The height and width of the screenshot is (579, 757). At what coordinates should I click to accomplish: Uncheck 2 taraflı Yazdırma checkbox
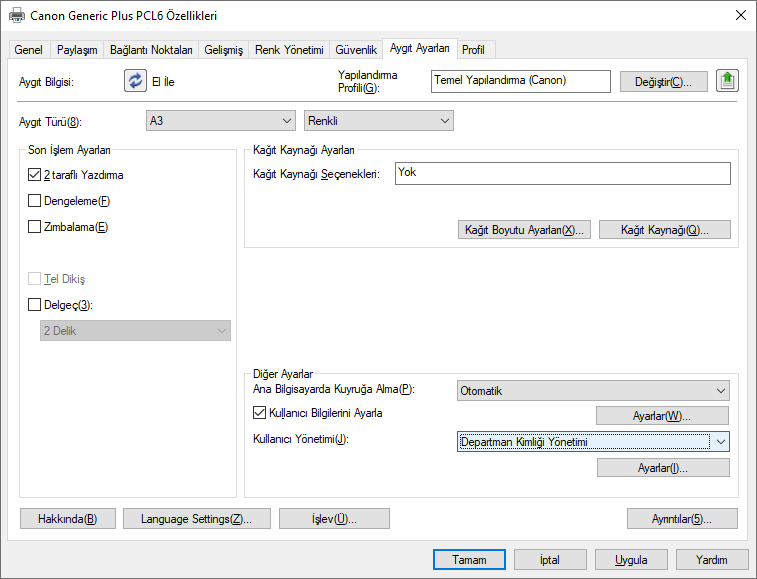[34, 174]
